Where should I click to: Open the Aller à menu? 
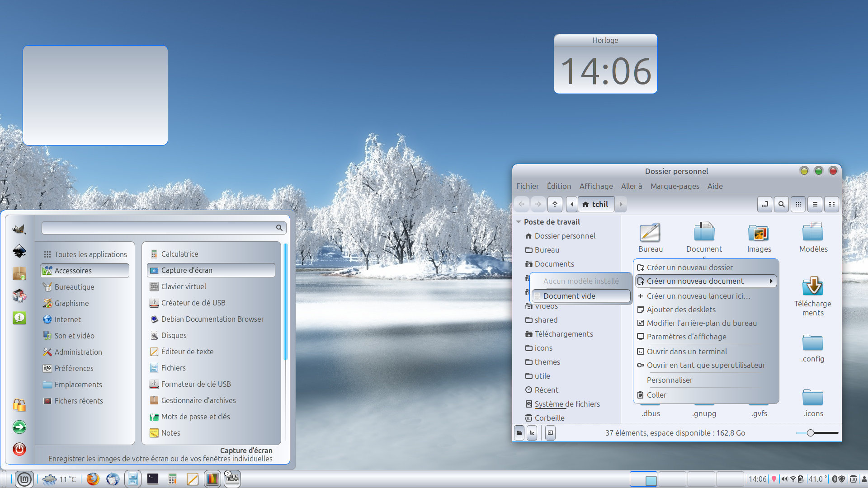pos(631,186)
